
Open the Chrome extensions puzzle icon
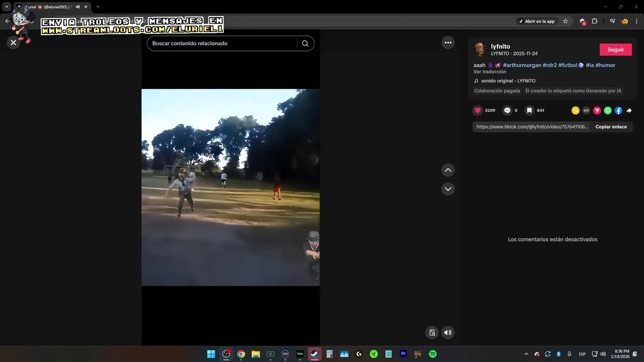(594, 21)
